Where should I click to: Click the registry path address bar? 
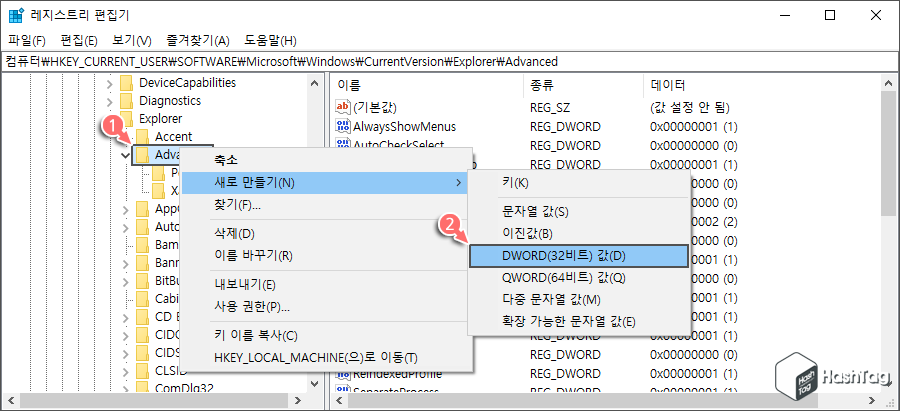450,61
